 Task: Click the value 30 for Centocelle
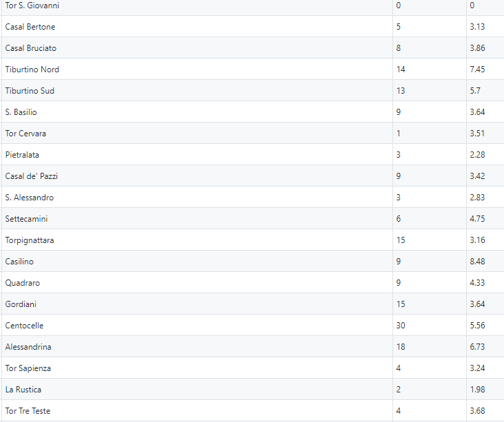[x=401, y=326]
